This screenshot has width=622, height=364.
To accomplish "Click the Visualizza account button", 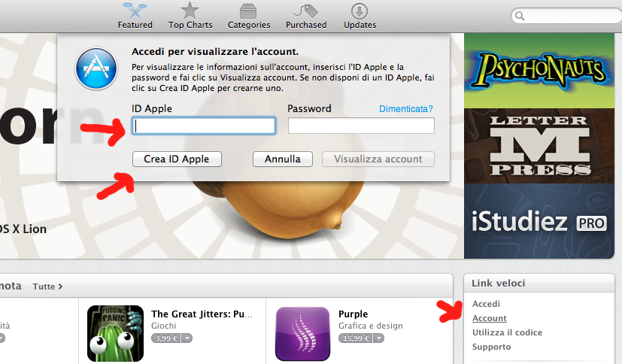I will pyautogui.click(x=378, y=159).
